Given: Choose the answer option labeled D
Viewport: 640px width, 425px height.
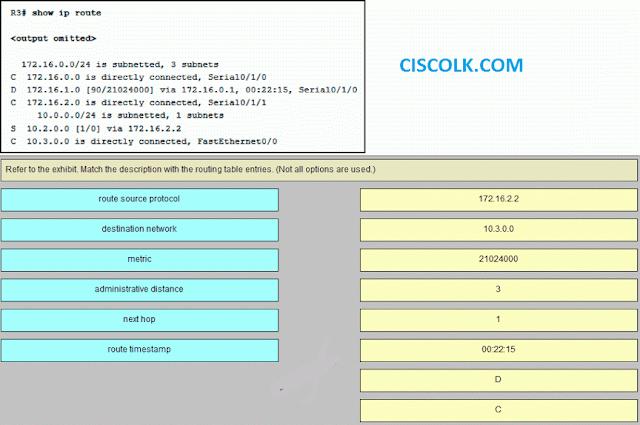Looking at the screenshot, I should (498, 380).
